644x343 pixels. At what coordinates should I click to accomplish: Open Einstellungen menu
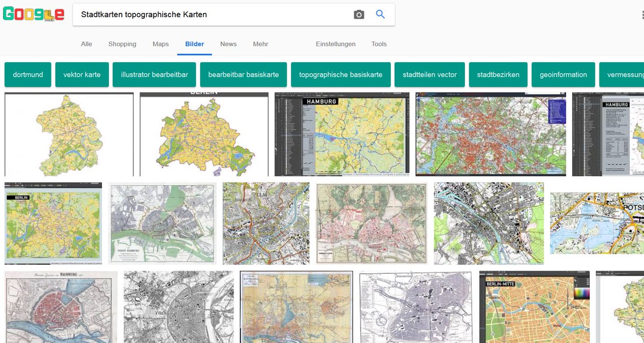point(335,44)
